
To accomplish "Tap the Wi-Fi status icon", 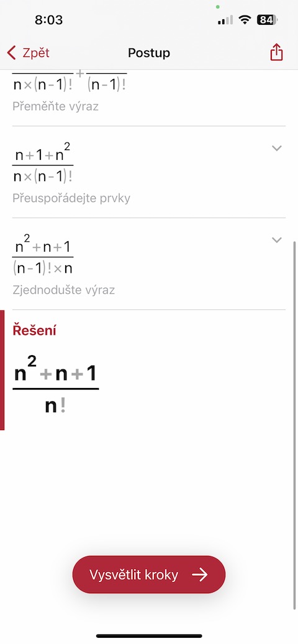I will [x=246, y=20].
